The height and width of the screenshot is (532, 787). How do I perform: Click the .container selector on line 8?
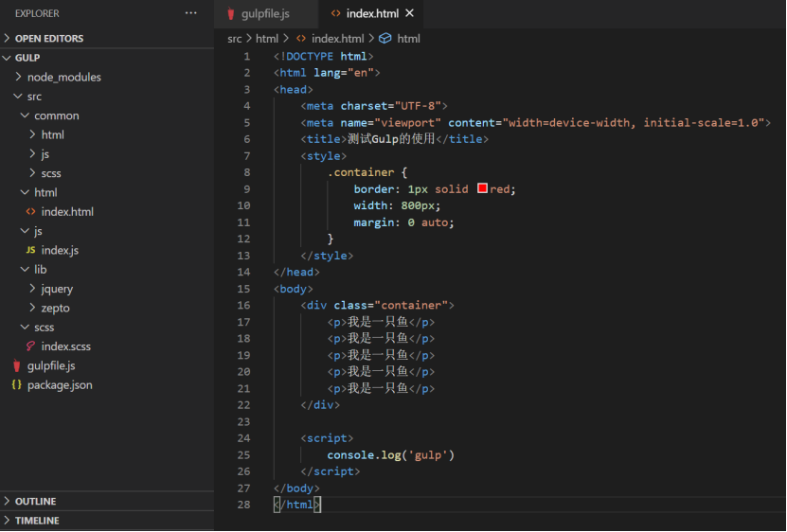(361, 172)
